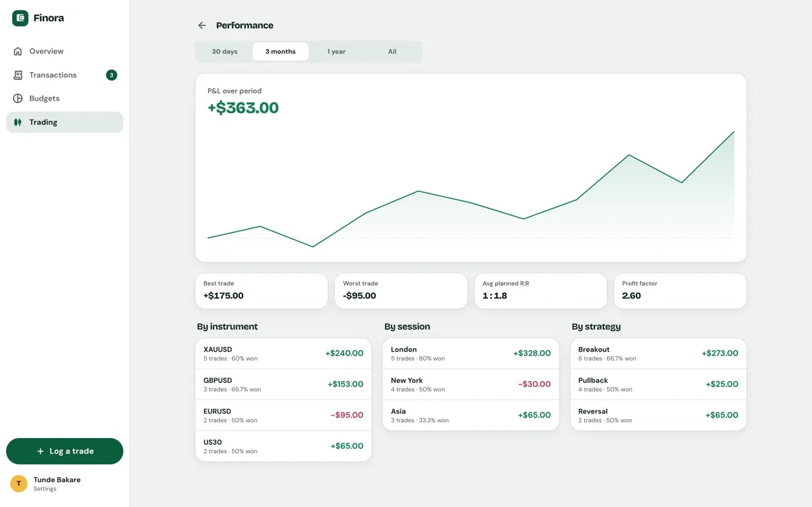Click the Budgets pie chart icon
The image size is (812, 507).
pyautogui.click(x=18, y=98)
